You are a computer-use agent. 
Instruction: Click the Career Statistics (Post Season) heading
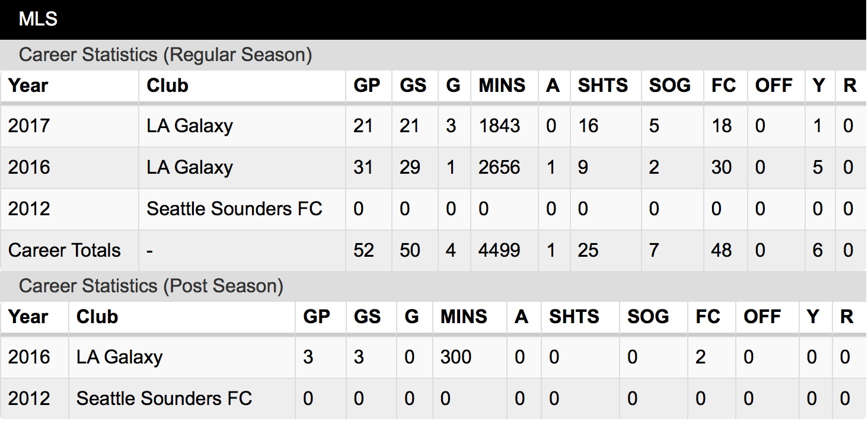[x=151, y=286]
